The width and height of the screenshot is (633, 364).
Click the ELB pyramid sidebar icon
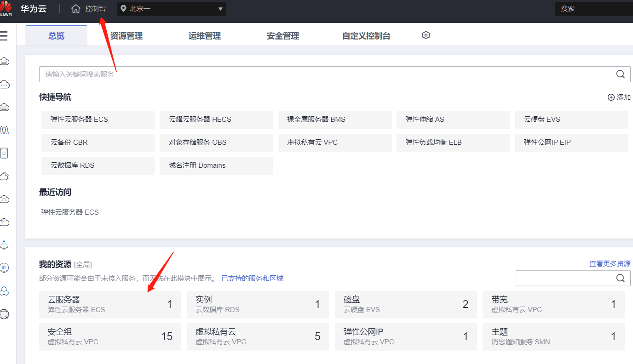5,245
